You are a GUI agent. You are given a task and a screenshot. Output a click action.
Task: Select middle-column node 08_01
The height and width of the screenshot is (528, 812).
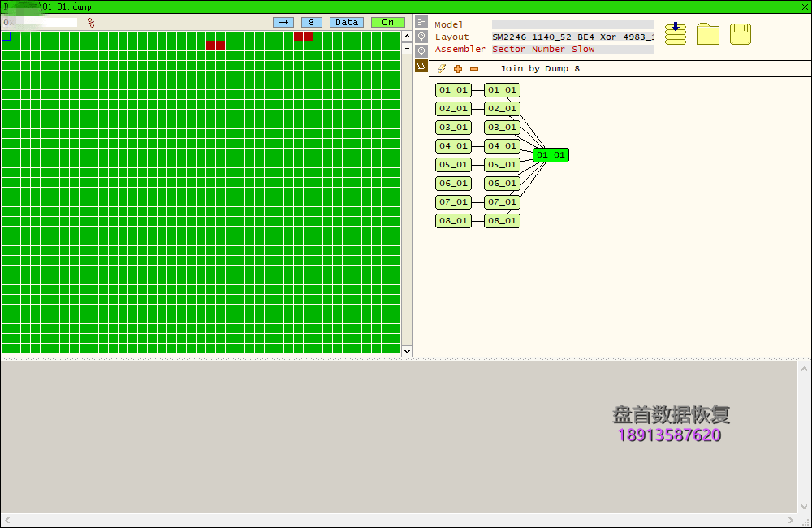(503, 221)
